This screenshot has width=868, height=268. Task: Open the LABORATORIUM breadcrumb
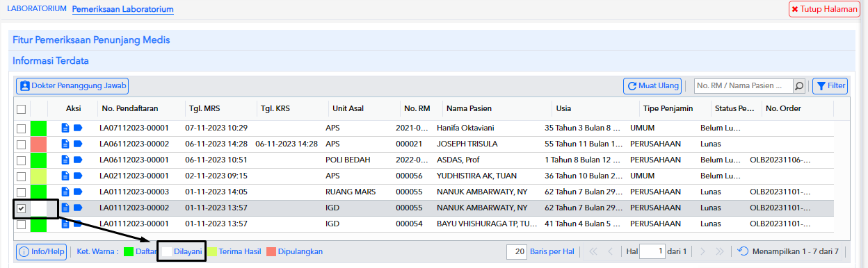(37, 9)
